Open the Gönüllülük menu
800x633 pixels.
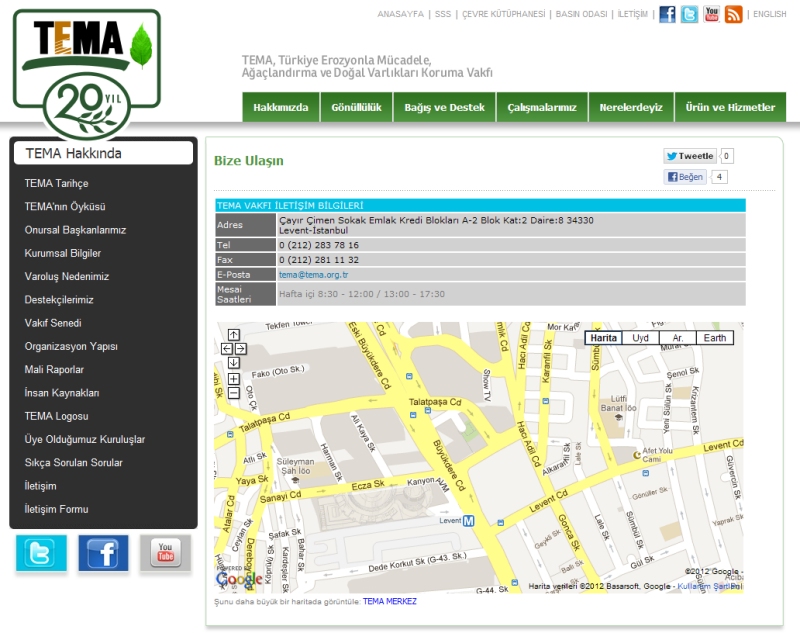coord(356,107)
